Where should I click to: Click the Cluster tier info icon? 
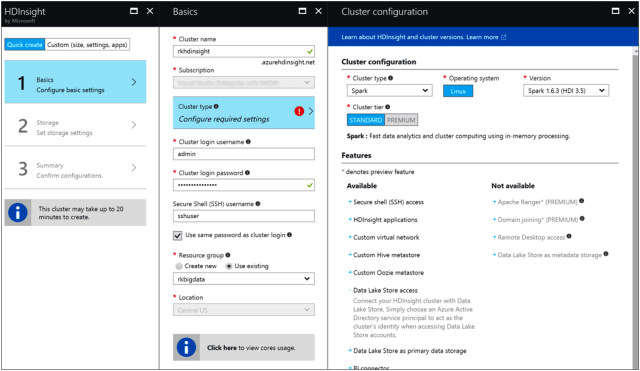[388, 107]
